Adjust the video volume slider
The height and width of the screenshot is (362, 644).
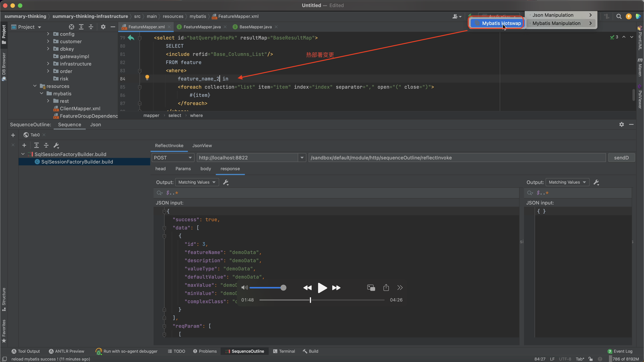[x=268, y=288]
